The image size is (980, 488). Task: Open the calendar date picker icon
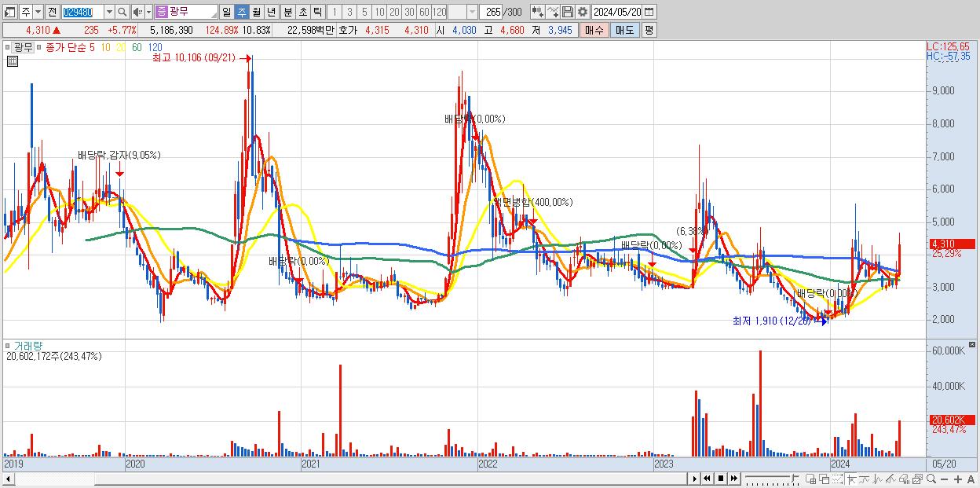(649, 12)
